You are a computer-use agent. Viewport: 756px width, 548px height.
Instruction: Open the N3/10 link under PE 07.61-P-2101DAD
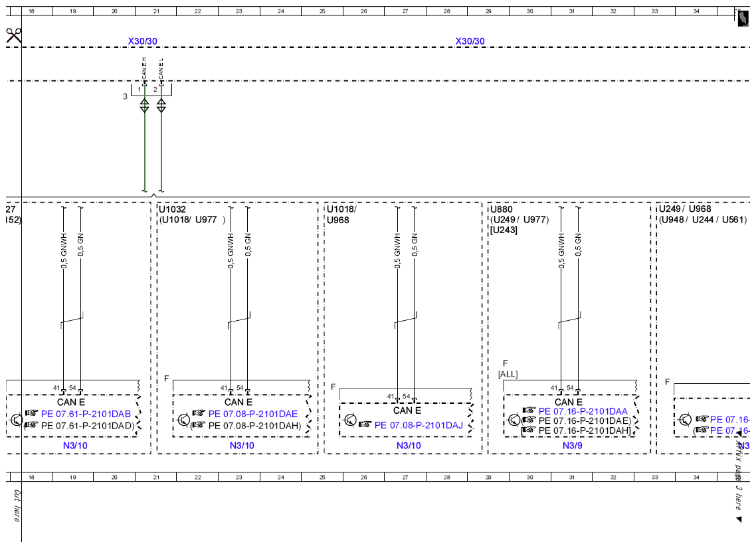75,445
